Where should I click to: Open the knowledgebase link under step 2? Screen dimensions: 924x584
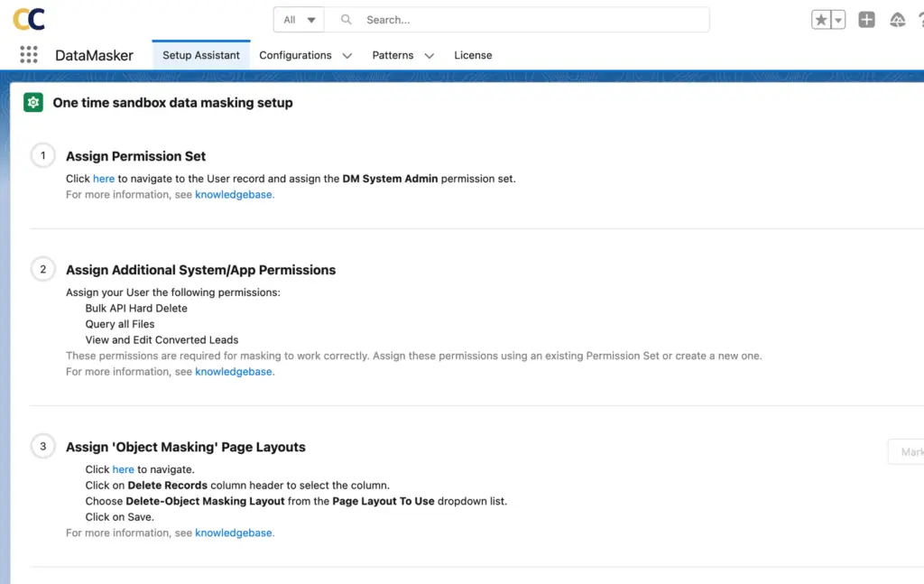point(234,371)
